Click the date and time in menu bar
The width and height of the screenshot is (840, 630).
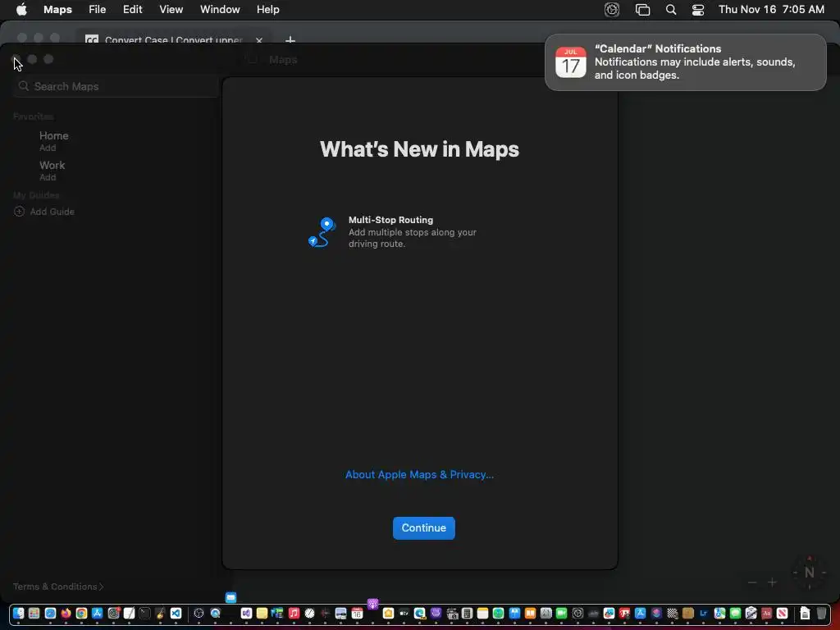pos(771,9)
